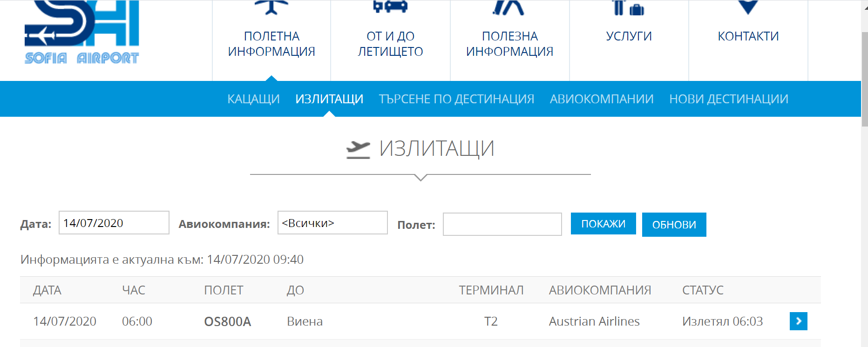Screen dimensions: 868x347
Task: Go to the Авиокомпании submenu item
Action: (x=602, y=99)
